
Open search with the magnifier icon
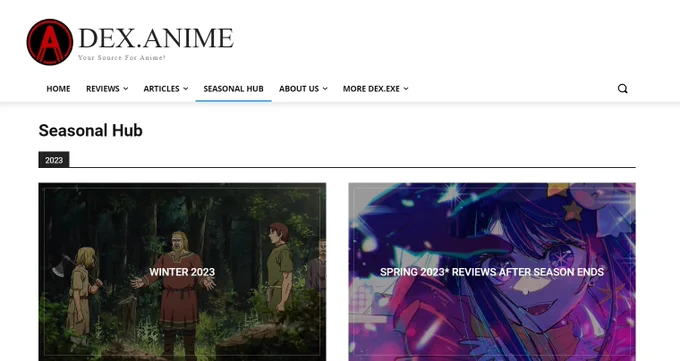(622, 89)
